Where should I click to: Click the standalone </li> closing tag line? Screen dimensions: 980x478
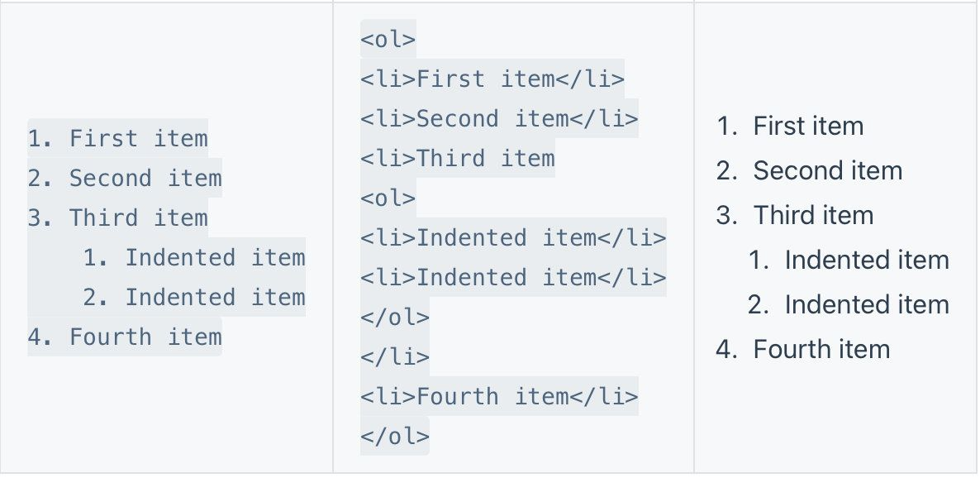click(394, 357)
